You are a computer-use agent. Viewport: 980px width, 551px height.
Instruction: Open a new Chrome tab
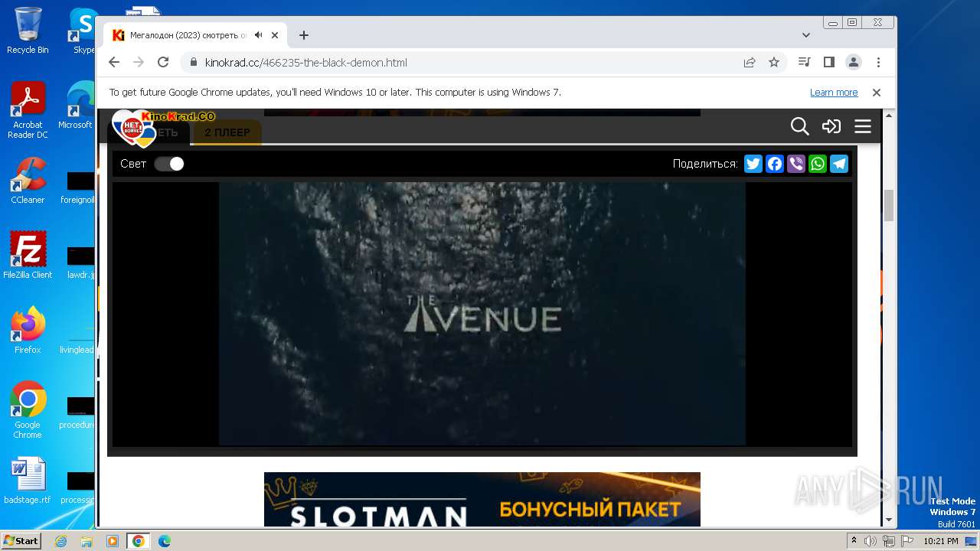click(304, 35)
